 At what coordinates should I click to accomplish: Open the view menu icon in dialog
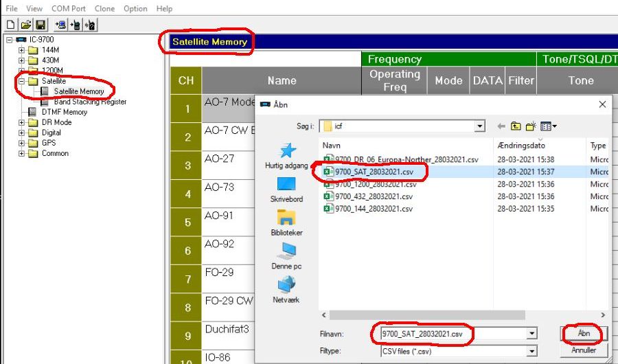pos(548,126)
